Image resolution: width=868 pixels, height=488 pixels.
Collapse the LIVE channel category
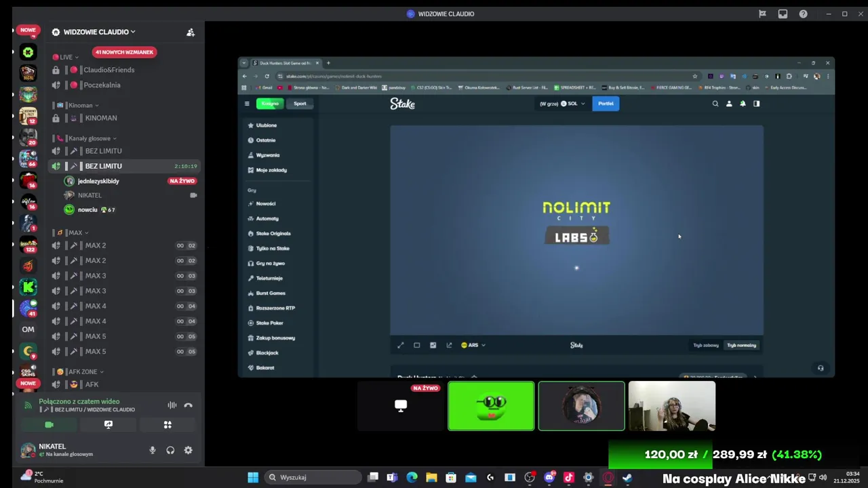pos(66,57)
